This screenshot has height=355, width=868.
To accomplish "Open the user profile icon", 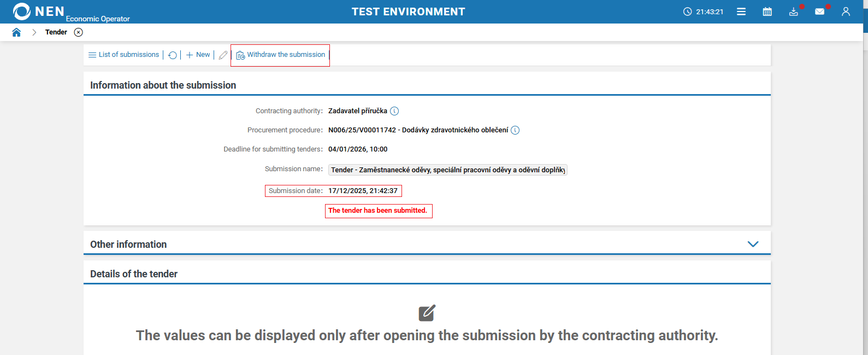I will 846,11.
